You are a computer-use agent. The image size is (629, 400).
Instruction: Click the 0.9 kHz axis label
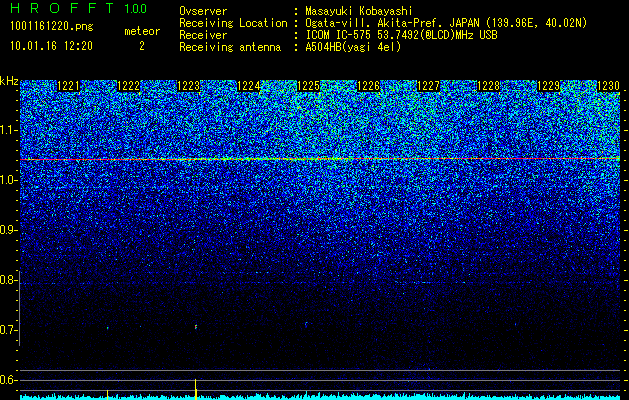[x=8, y=230]
